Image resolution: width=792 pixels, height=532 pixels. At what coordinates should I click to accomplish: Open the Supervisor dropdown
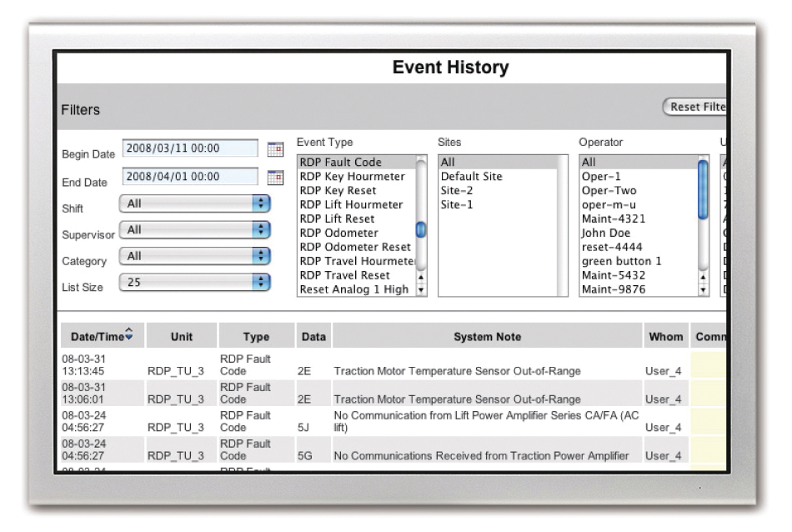(262, 229)
